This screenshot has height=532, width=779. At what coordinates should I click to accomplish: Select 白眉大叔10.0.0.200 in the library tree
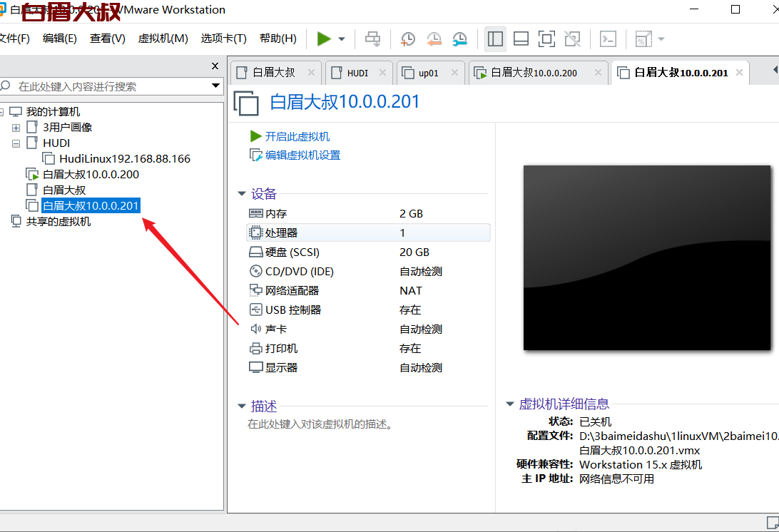coord(91,175)
